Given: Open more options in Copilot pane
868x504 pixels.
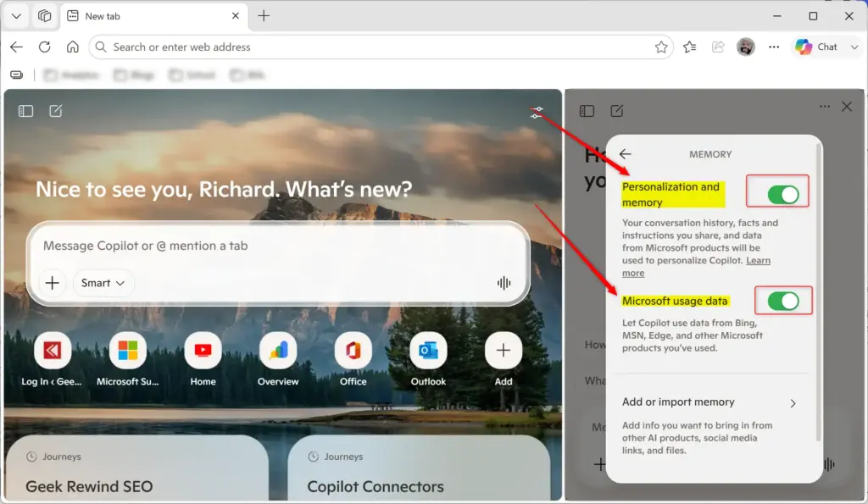Looking at the screenshot, I should click(824, 106).
